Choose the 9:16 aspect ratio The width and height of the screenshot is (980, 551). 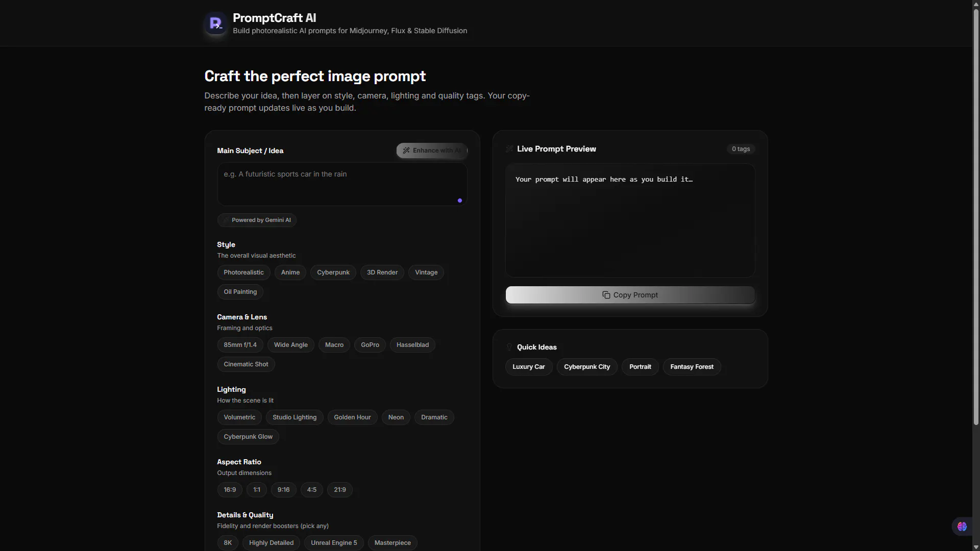[284, 490]
